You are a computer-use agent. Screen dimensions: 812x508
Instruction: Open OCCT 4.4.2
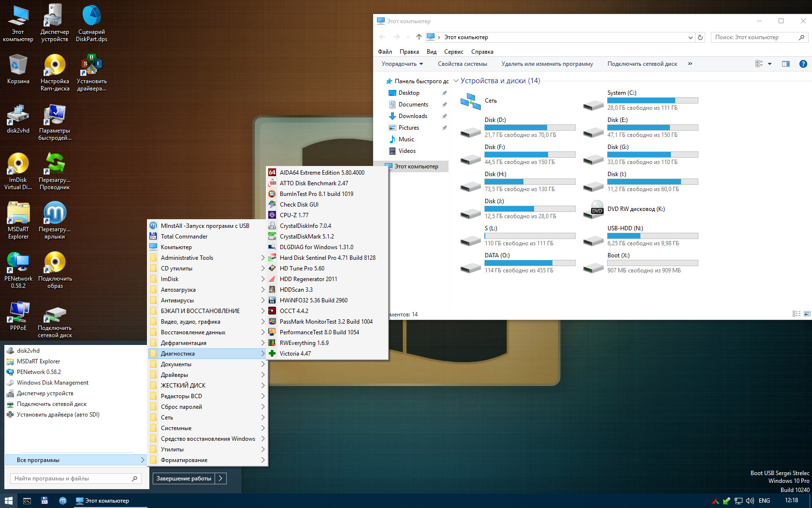click(x=327, y=311)
